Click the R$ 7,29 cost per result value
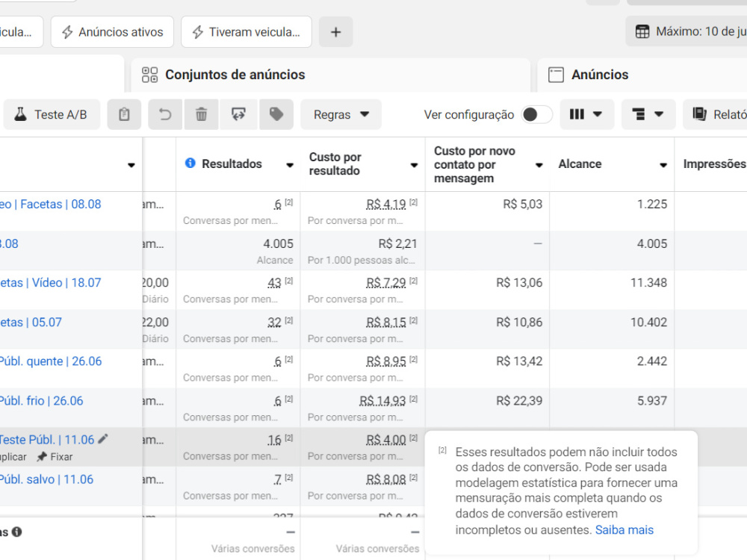This screenshot has height=560, width=747. point(386,283)
